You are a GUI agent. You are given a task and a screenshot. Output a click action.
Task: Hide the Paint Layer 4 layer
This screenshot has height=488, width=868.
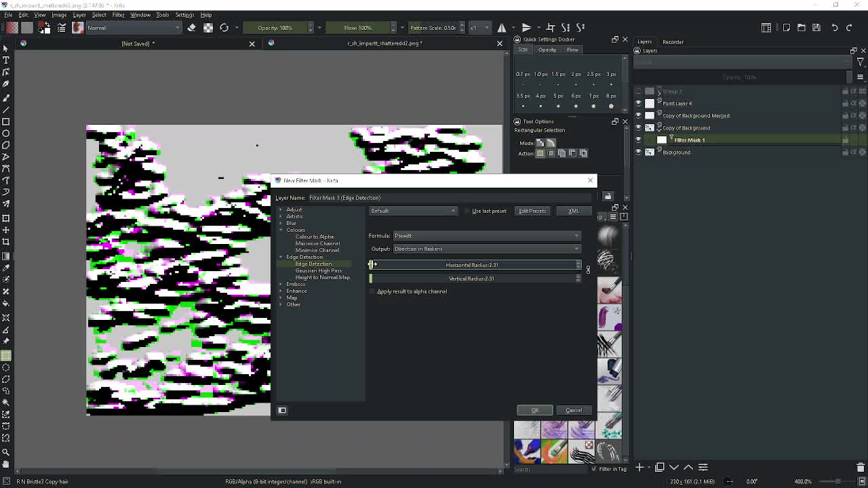coord(638,104)
